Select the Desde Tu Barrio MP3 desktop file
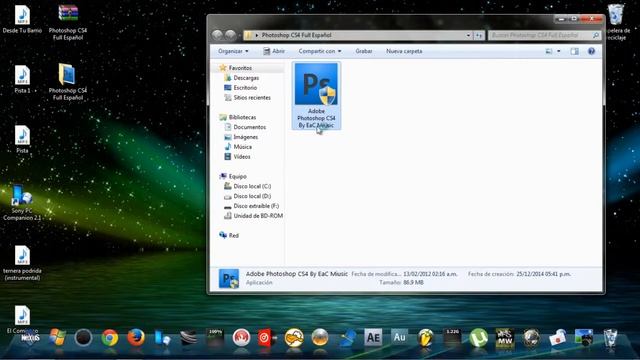 pos(22,20)
